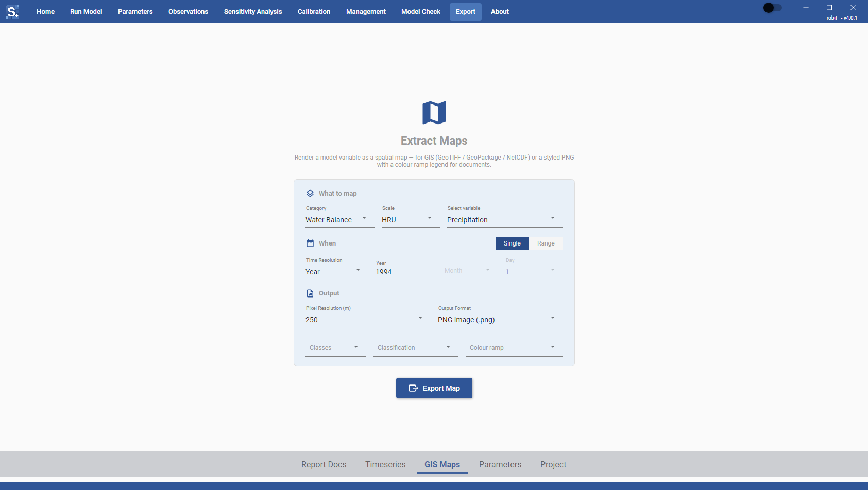Screen dimensions: 868x490
Task: Switch to bottom Parameters tab
Action: pos(500,464)
